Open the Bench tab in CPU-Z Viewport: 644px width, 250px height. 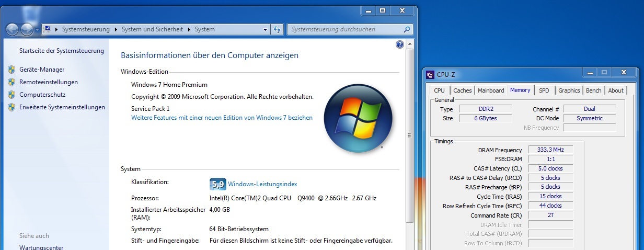[594, 90]
